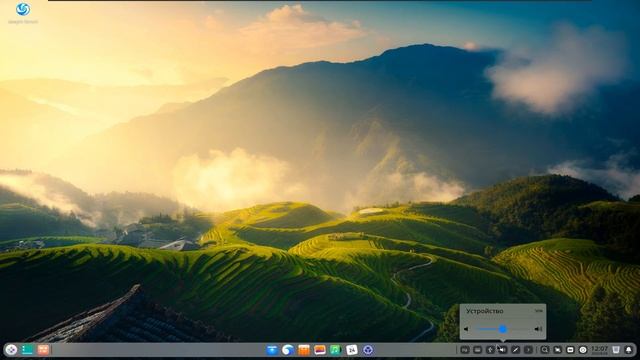This screenshot has height=360, width=640.
Task: Open the 12:07 clock in the dock
Action: pos(599,350)
